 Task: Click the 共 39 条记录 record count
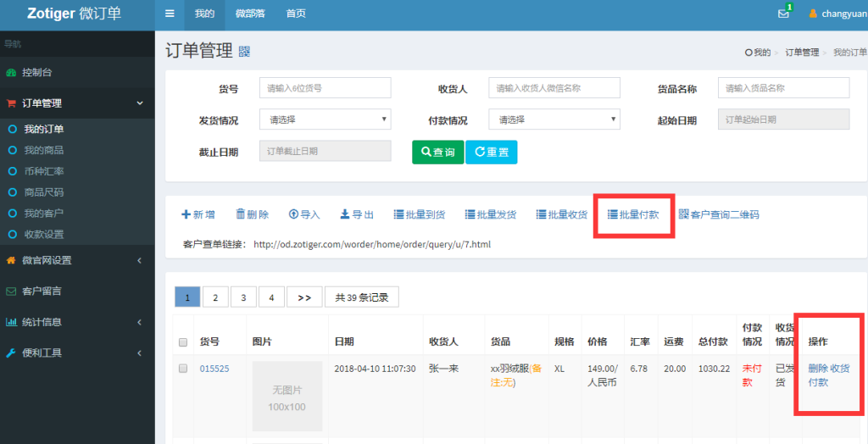(361, 297)
